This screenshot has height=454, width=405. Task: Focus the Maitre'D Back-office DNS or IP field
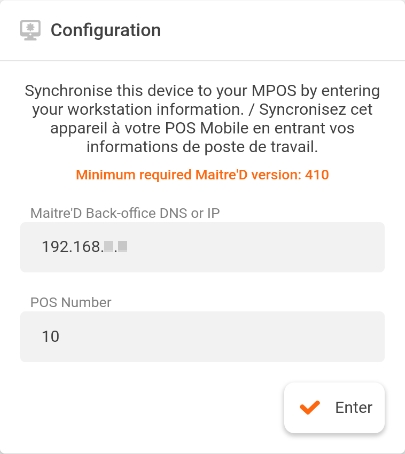[202, 247]
